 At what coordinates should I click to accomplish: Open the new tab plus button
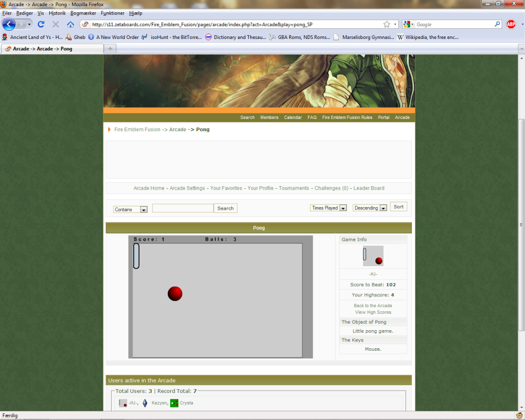point(110,48)
